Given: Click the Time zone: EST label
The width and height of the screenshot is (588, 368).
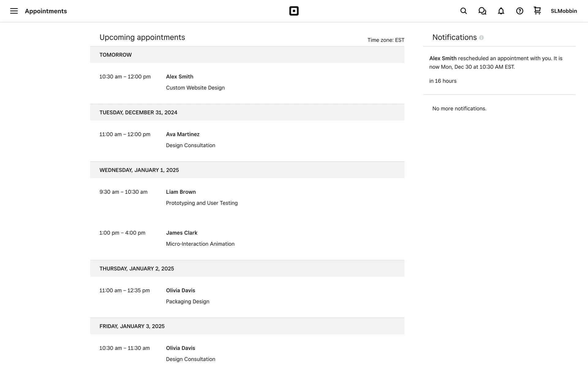Looking at the screenshot, I should pyautogui.click(x=386, y=40).
